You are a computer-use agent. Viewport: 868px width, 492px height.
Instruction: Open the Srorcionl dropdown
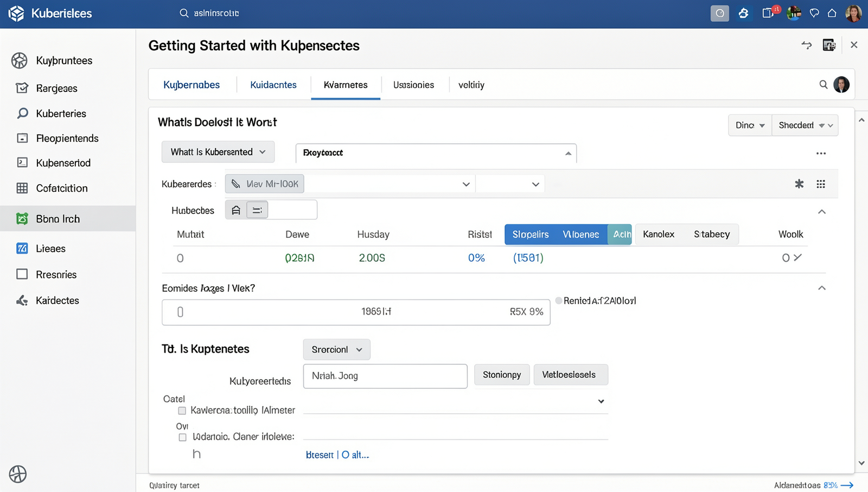[x=336, y=350]
